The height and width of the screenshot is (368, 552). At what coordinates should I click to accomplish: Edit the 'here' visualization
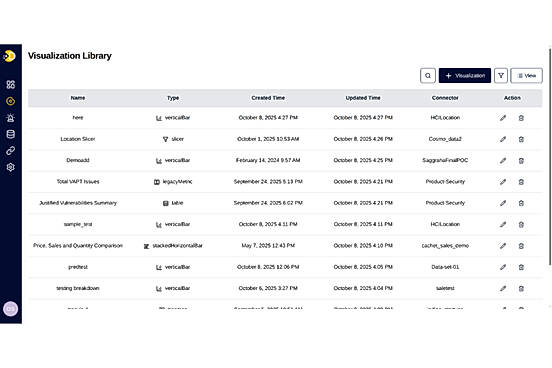(x=503, y=118)
